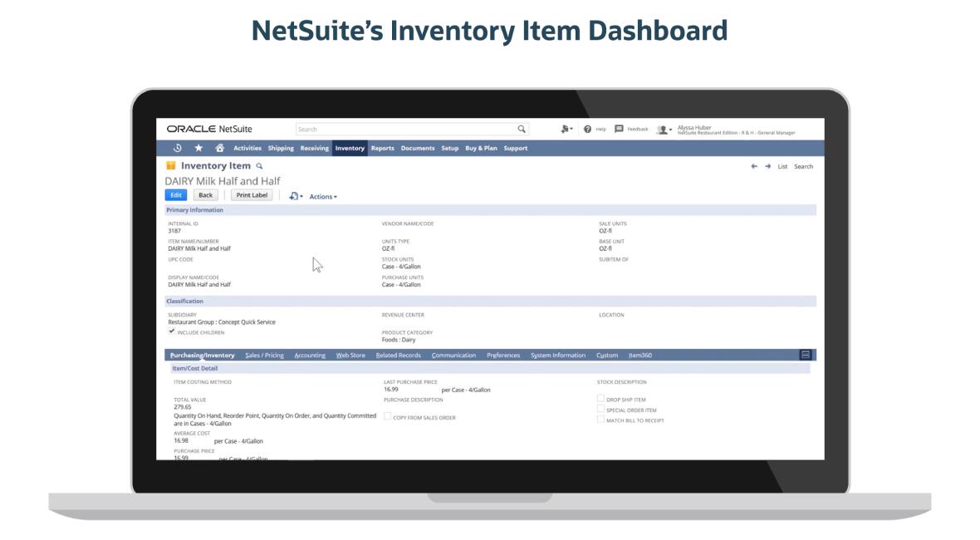Click the internal ID value 3187
This screenshot has height=540, width=980.
pos(174,231)
